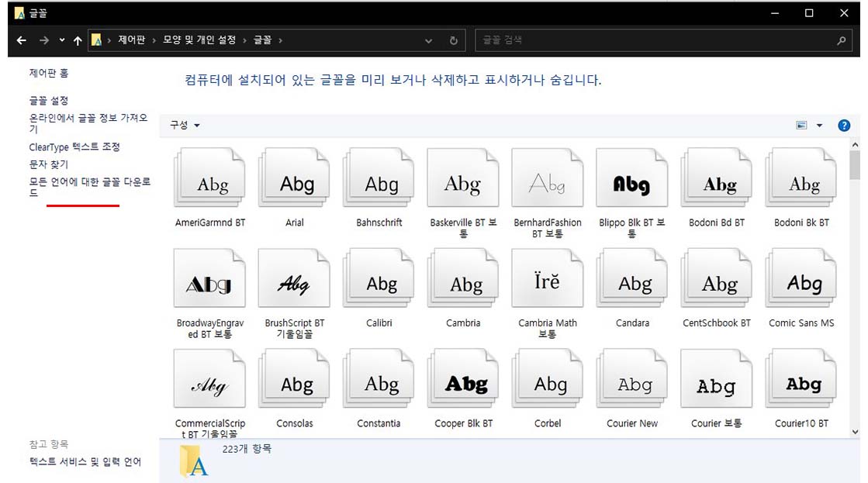Click the scrollbar down arrow
Screen dimensions: 868x483
856,432
